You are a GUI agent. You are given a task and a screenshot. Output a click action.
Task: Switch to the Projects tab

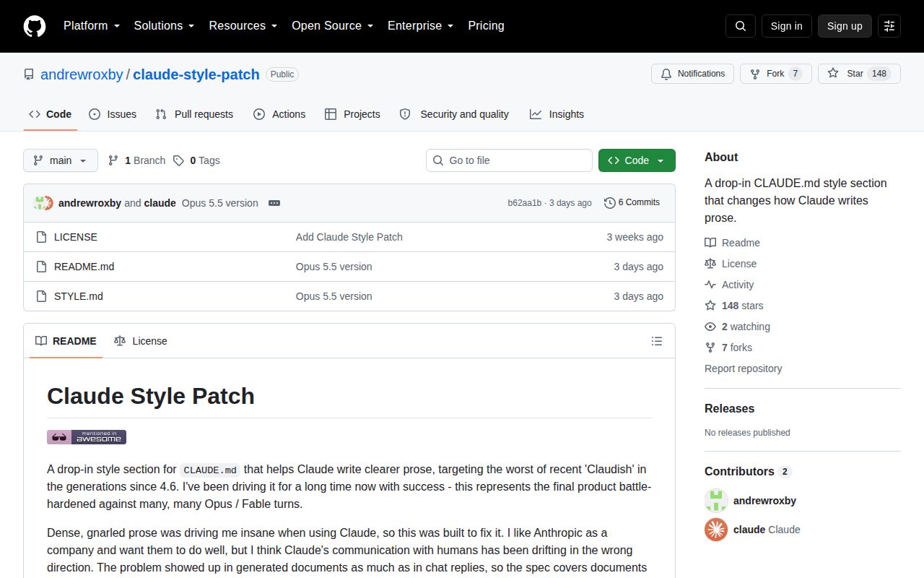352,114
